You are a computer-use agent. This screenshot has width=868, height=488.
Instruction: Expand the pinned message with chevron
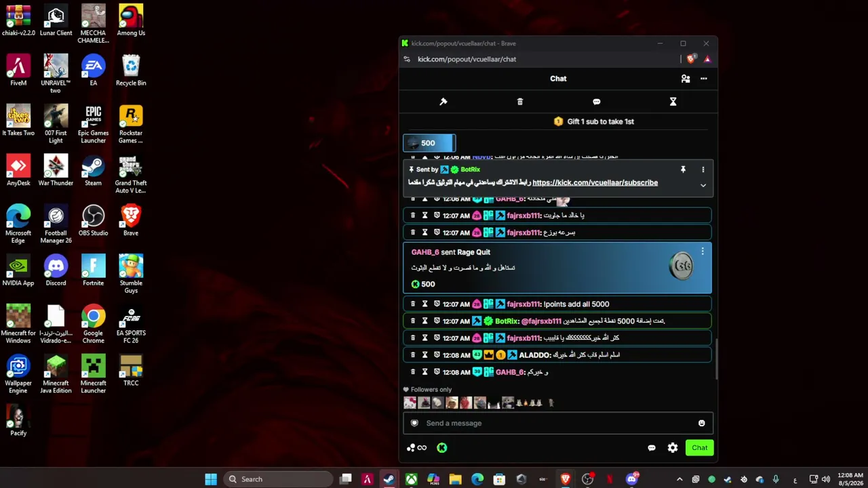click(x=703, y=185)
